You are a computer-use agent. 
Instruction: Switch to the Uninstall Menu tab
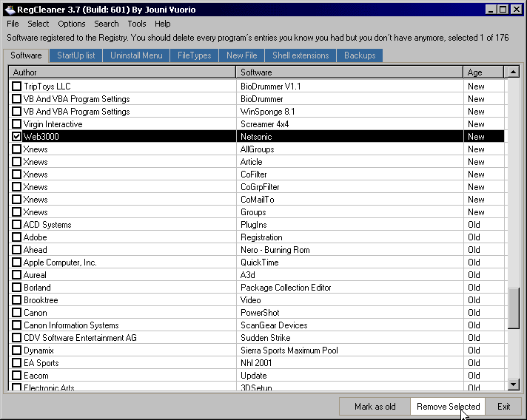pyautogui.click(x=136, y=55)
